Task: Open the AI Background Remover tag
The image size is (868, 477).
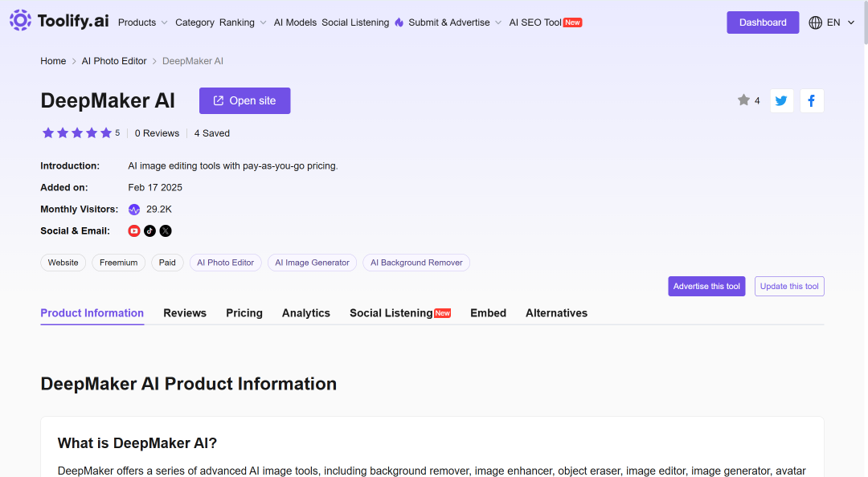Action: click(x=416, y=263)
